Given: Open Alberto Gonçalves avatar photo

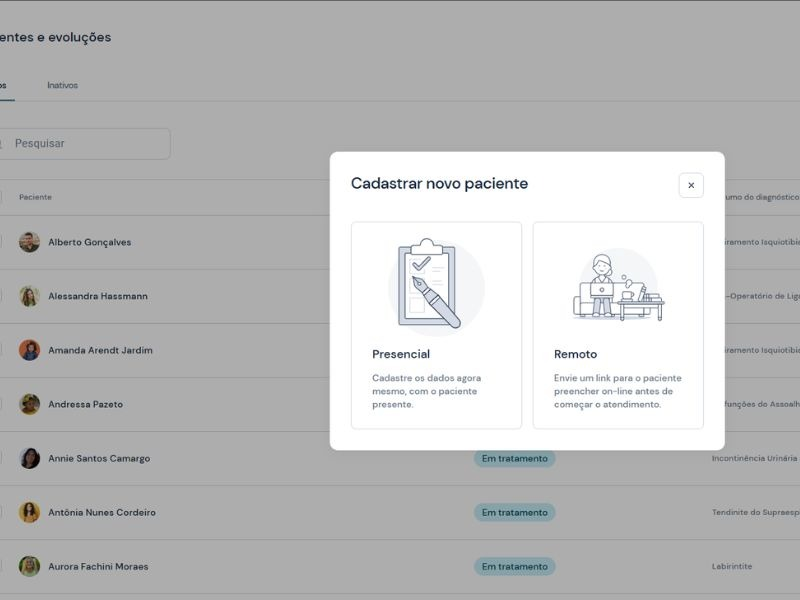Looking at the screenshot, I should 29,242.
